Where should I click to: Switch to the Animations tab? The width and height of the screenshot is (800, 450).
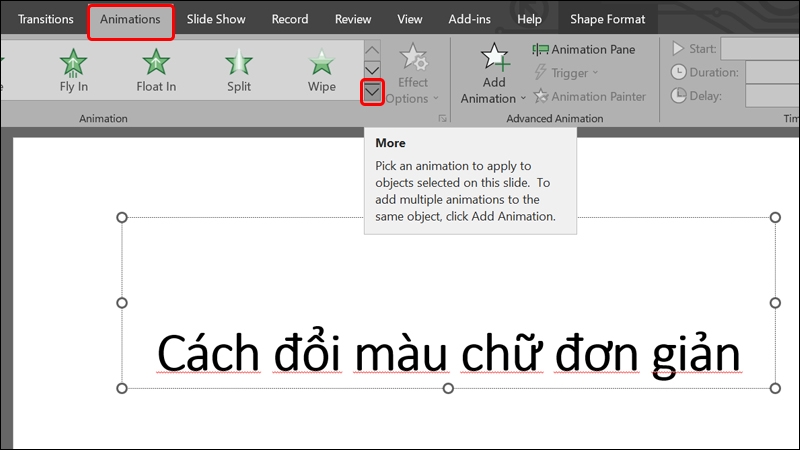click(x=130, y=19)
